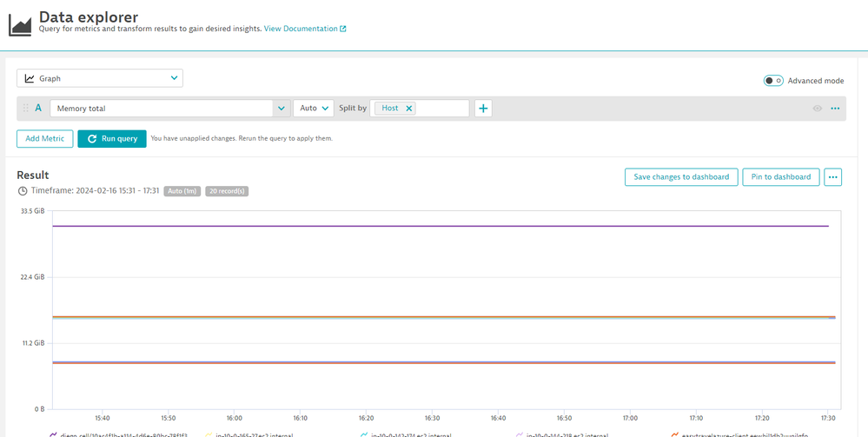Grab the drag handle for metric A
Viewport: 868px width, 437px height.
tap(25, 109)
